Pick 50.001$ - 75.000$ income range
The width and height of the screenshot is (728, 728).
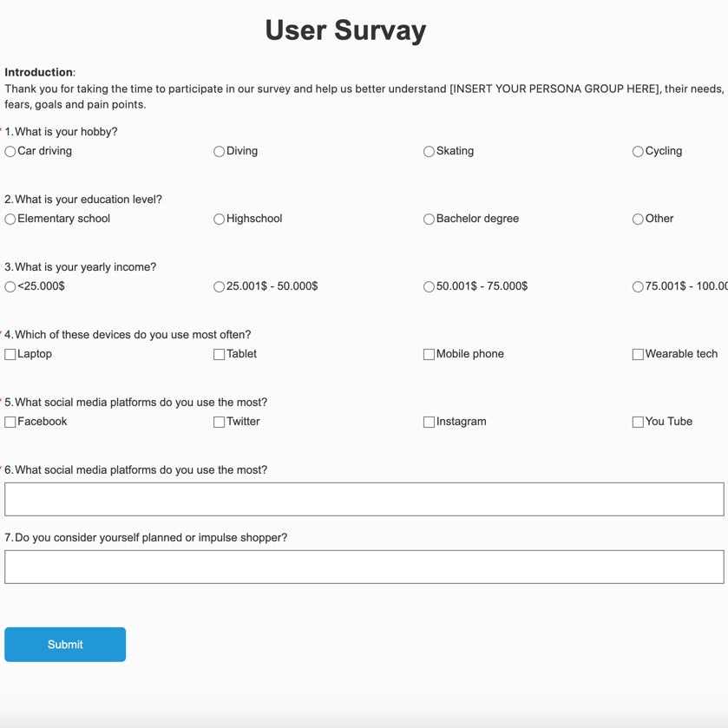429,287
